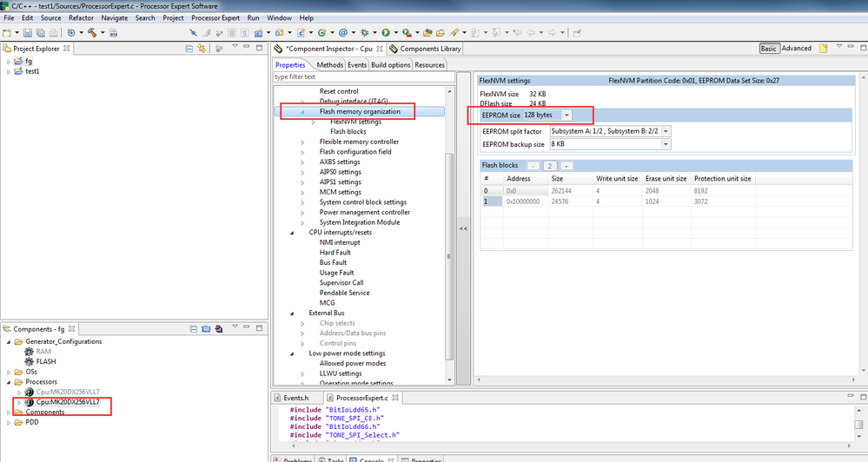
Task: Expand the Flexible memory controller node
Action: point(303,142)
